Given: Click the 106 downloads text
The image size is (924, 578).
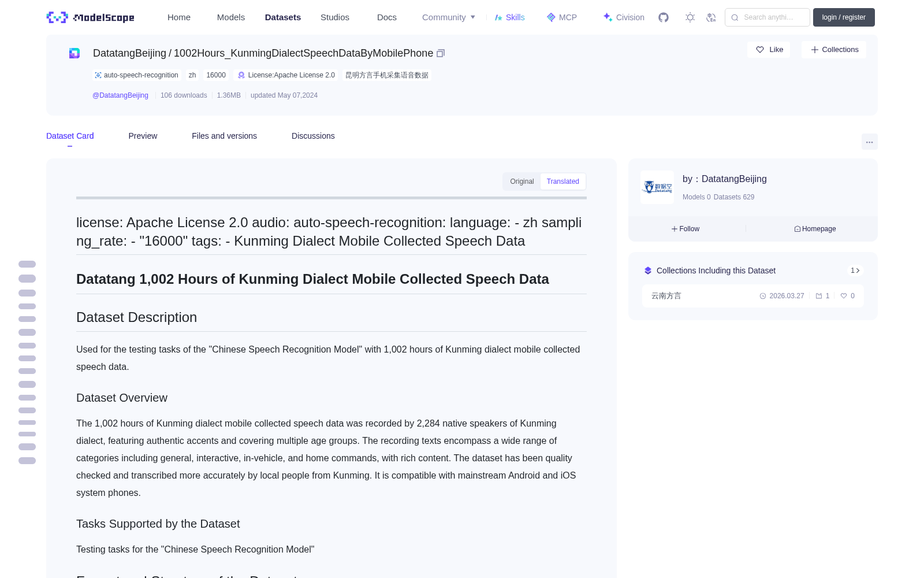Looking at the screenshot, I should (184, 95).
